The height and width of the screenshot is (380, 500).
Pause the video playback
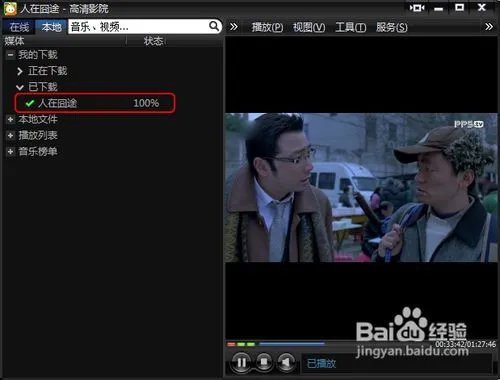click(x=241, y=362)
